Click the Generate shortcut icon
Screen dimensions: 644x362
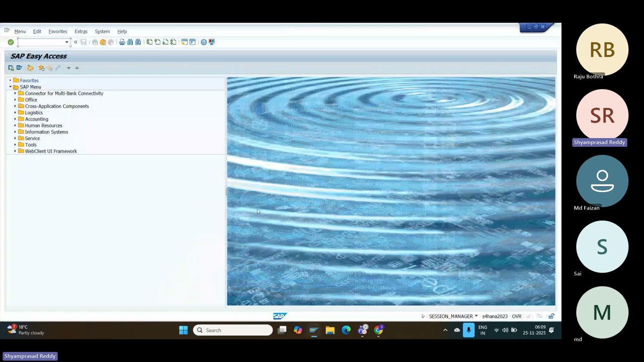pos(192,42)
